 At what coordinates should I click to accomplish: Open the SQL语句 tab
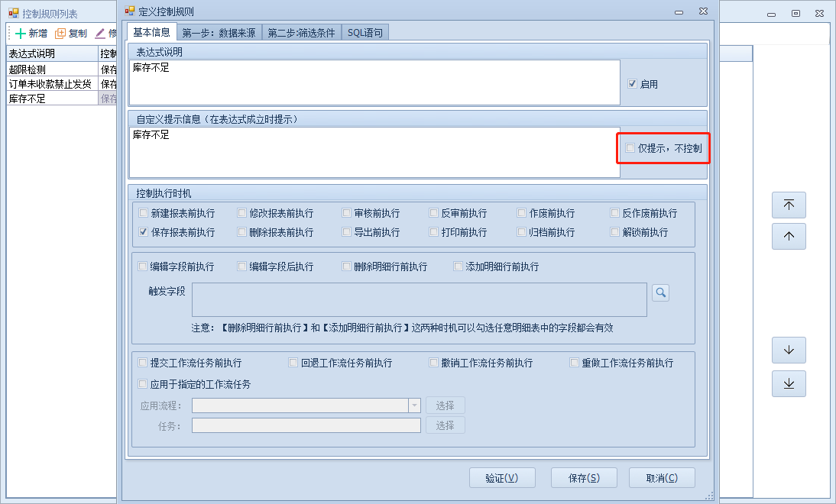pos(366,33)
